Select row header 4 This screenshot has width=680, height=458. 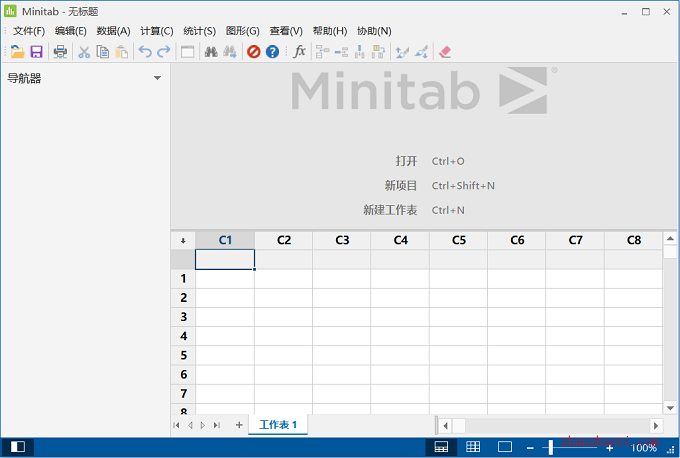(x=183, y=336)
